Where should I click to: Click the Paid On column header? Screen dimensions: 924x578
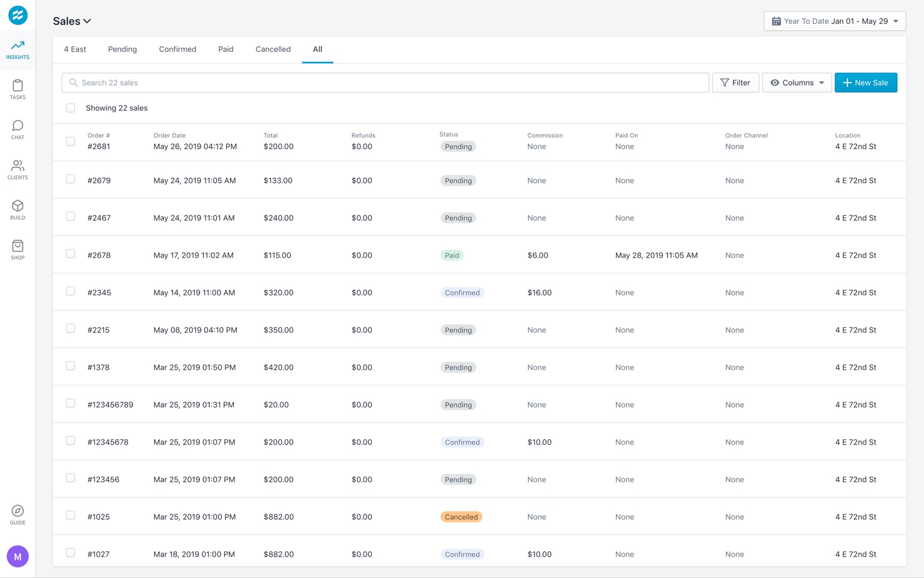pos(627,136)
